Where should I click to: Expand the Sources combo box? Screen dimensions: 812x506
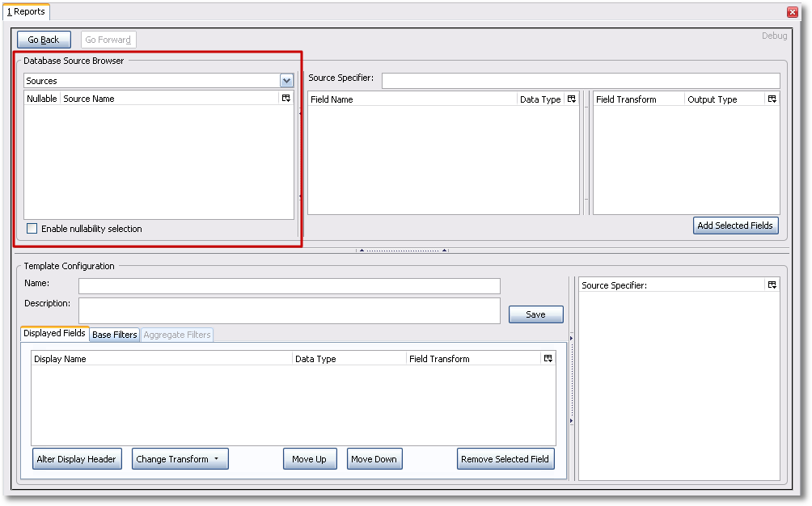click(x=286, y=81)
